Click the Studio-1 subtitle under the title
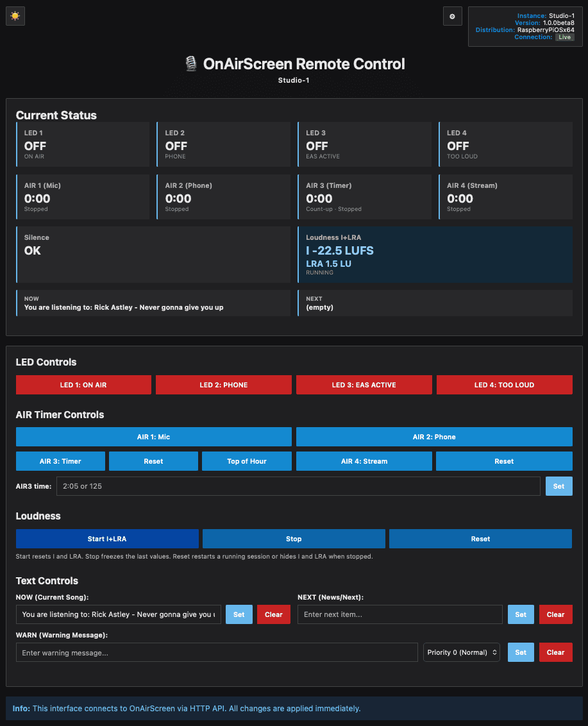The image size is (588, 726). tap(294, 80)
